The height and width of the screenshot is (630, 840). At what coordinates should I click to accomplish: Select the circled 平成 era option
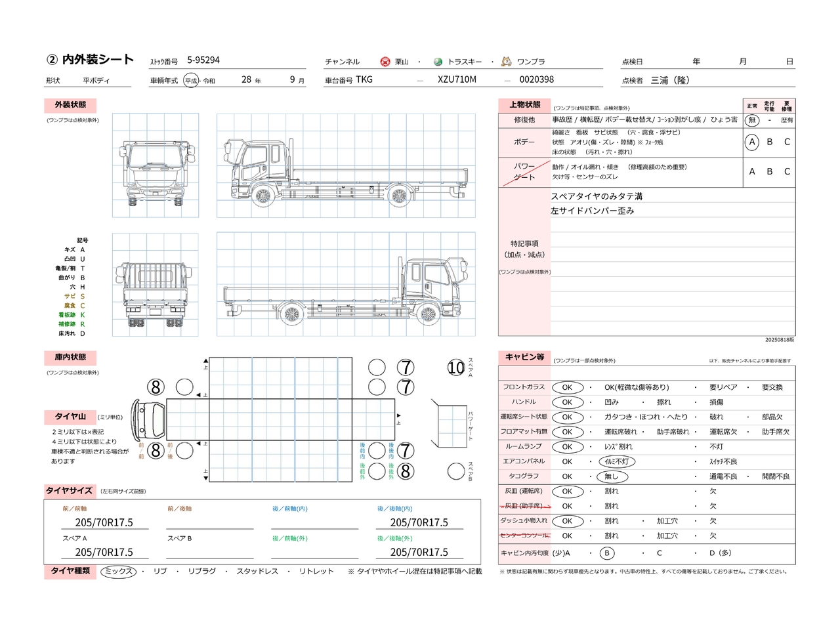tap(191, 81)
